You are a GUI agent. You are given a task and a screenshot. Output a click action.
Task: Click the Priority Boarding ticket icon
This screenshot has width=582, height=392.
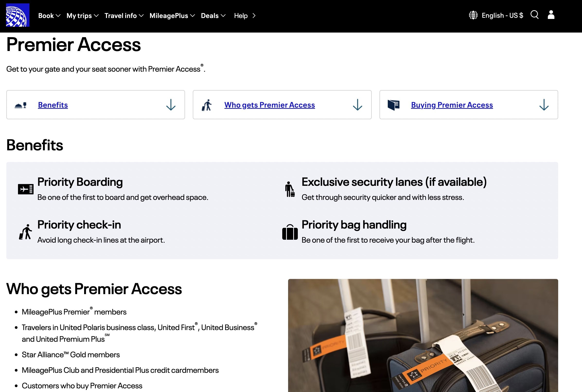(26, 189)
